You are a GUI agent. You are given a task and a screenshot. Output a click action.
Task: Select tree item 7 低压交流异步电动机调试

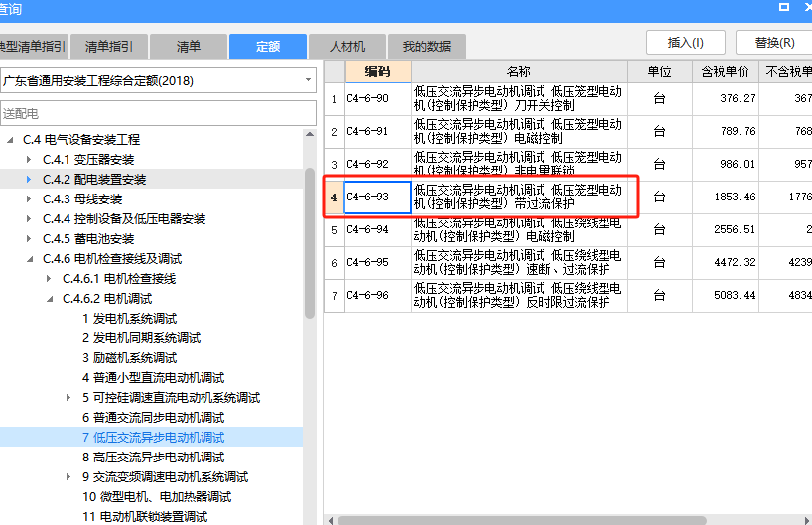[x=153, y=438]
